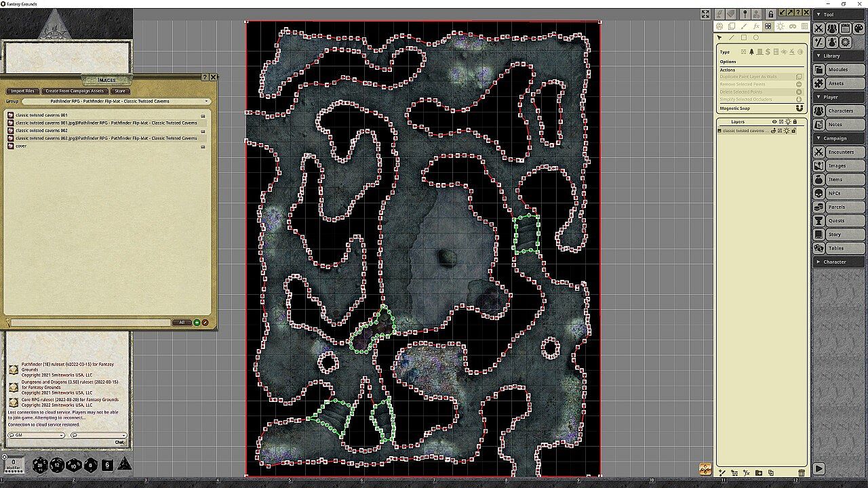Open the color palette tool icon

(858, 28)
